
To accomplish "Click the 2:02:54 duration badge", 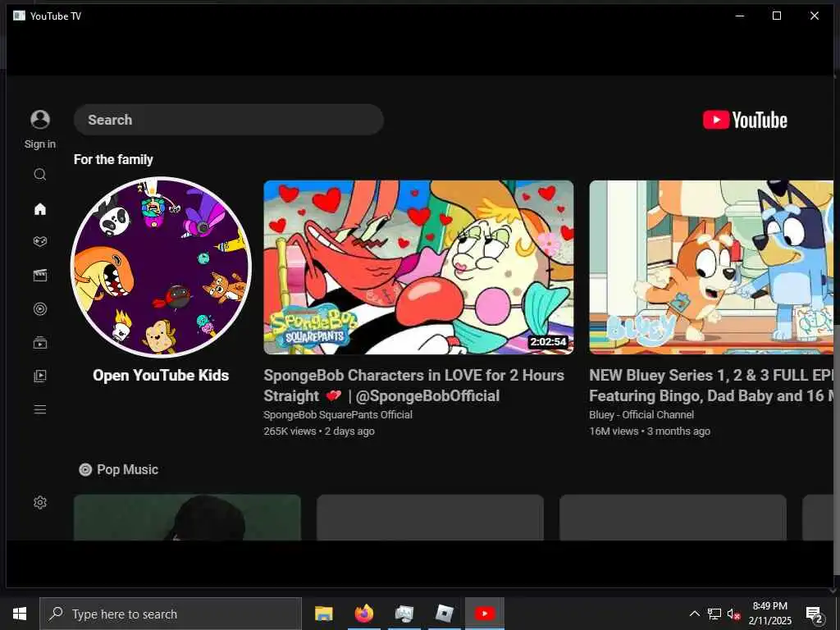I will [548, 342].
